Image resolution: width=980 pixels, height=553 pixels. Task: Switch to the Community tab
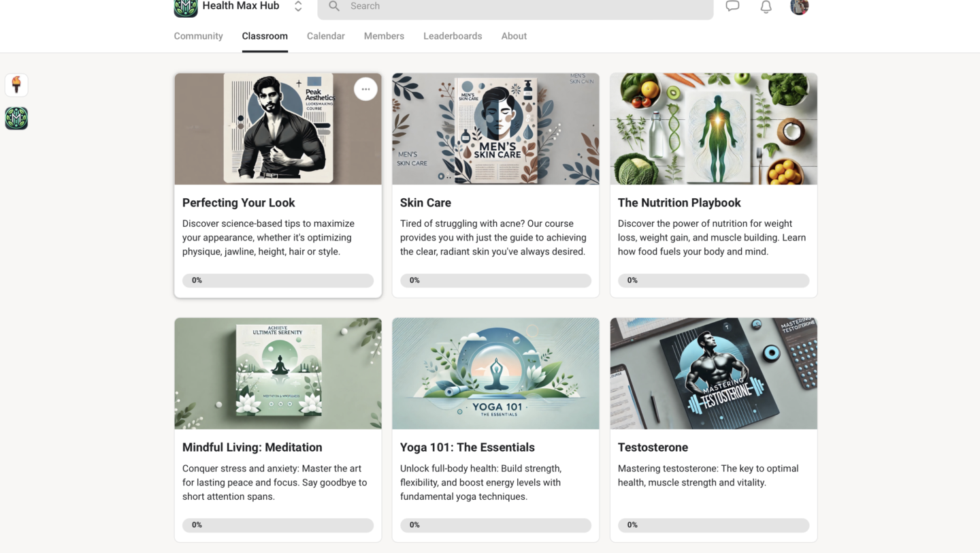coord(198,36)
